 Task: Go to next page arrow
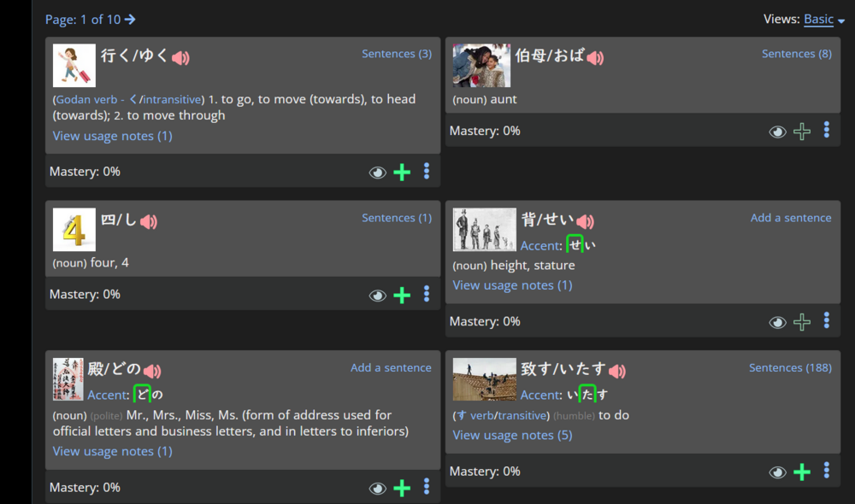click(130, 20)
